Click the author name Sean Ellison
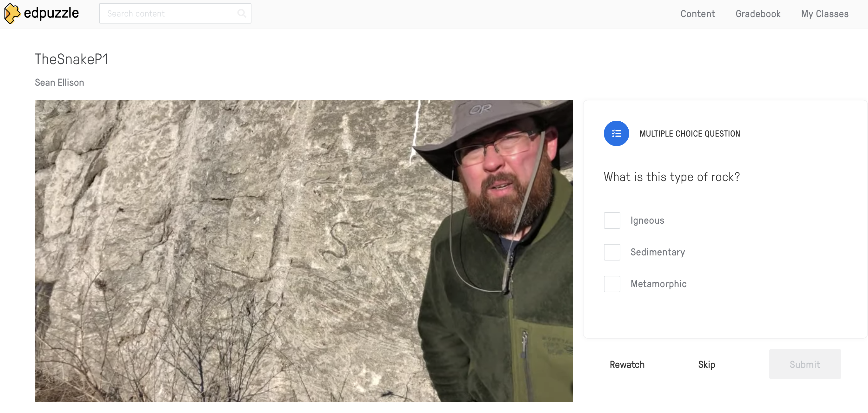The height and width of the screenshot is (413, 868). tap(59, 83)
